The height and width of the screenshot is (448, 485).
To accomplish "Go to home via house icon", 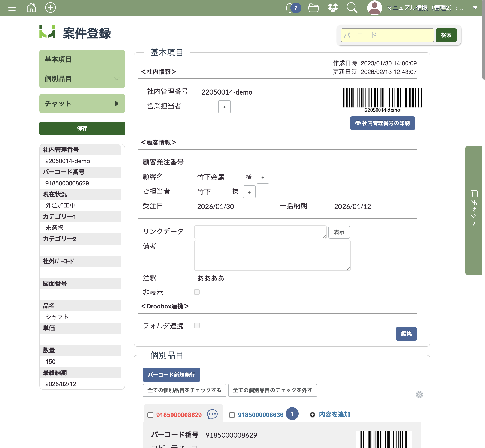I will (x=31, y=8).
